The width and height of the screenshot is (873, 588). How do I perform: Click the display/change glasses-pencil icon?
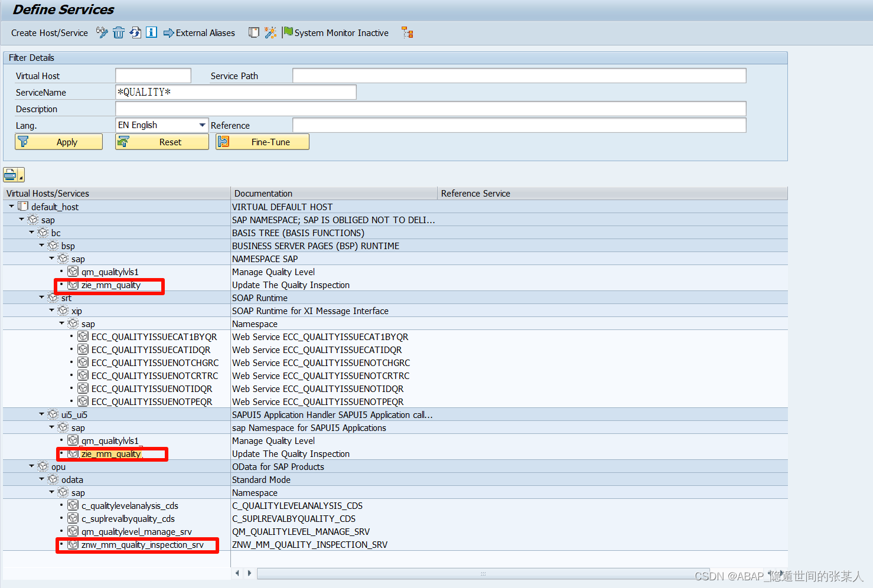click(x=102, y=32)
